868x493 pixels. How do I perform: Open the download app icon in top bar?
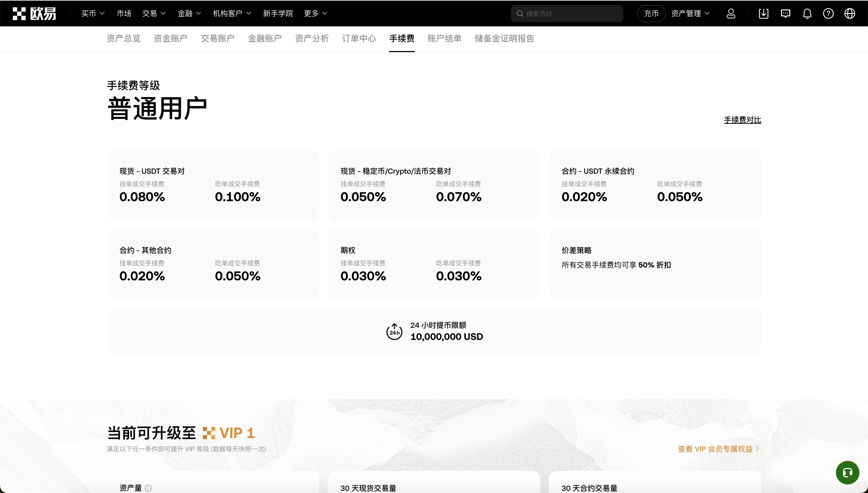click(x=764, y=13)
